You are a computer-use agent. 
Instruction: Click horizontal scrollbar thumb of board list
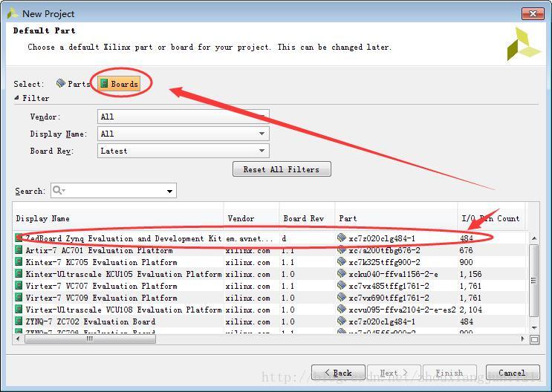coord(90,339)
